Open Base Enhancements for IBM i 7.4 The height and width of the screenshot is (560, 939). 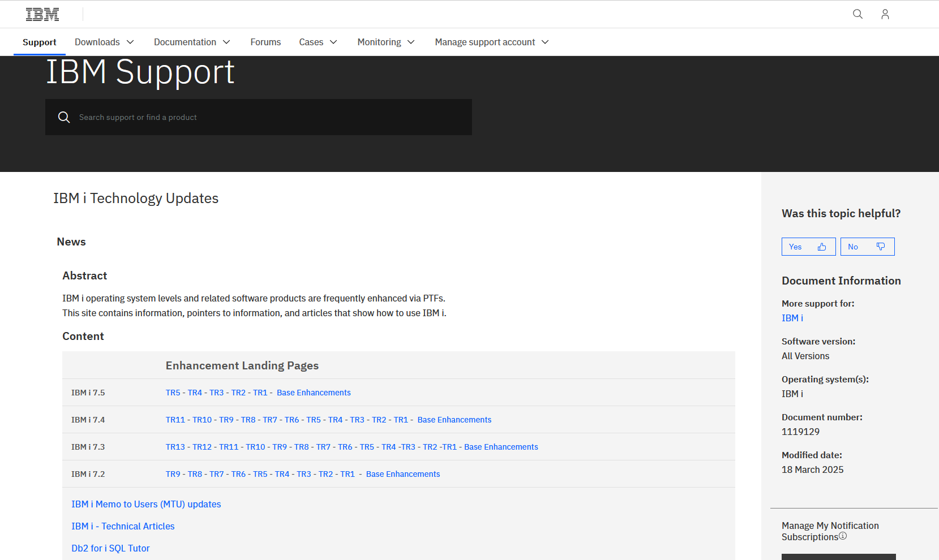coord(455,420)
